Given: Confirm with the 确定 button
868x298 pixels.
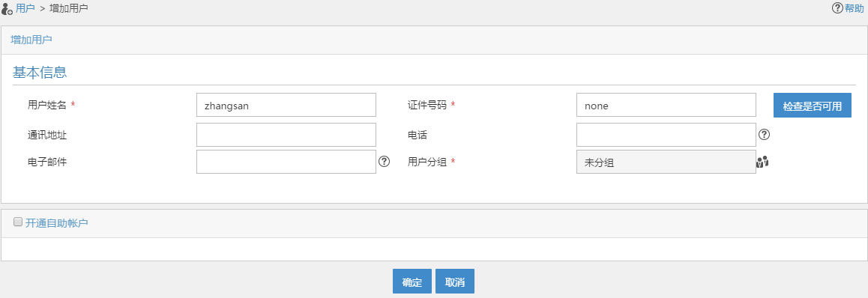Looking at the screenshot, I should [x=412, y=282].
